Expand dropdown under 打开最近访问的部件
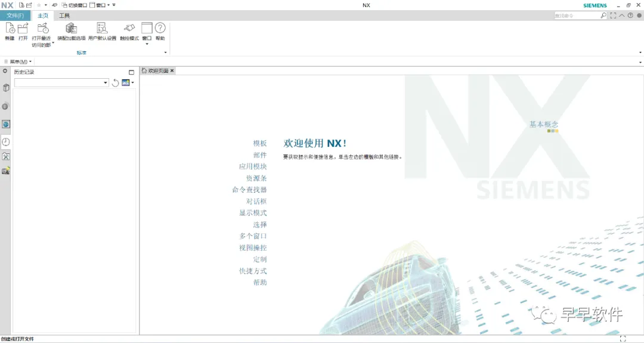Screen dimensions: 644x343 [x=53, y=43]
